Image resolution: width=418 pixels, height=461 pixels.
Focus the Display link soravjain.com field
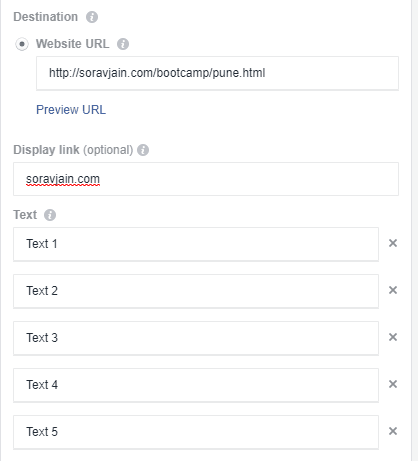(206, 179)
